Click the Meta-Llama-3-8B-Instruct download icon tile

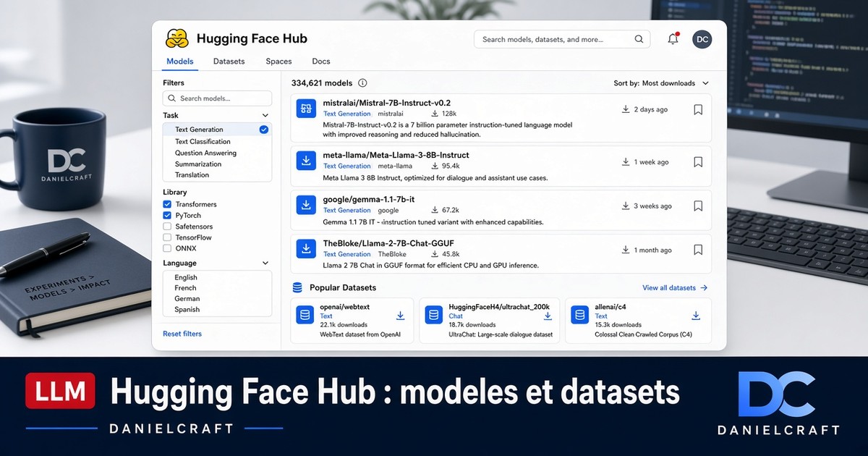click(307, 161)
